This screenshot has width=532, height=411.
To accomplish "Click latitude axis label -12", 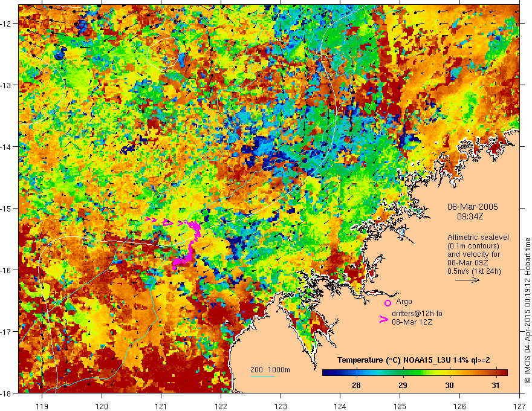I will [x=6, y=24].
